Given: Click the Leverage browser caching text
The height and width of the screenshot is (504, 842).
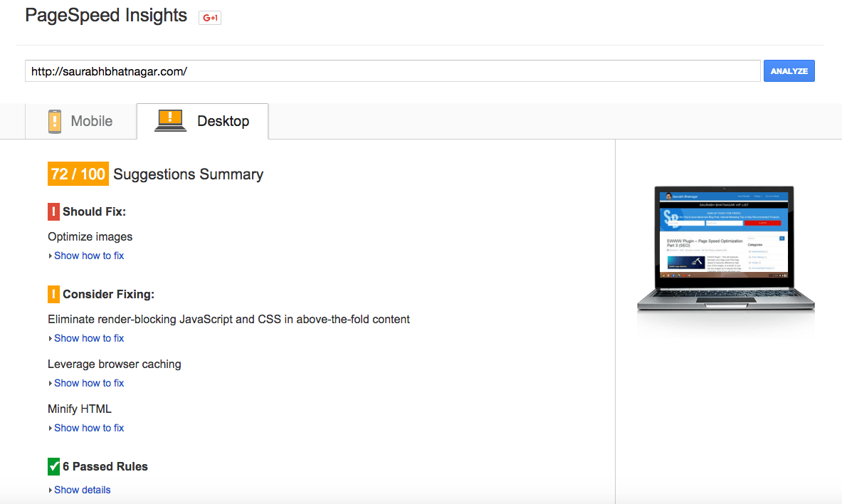Looking at the screenshot, I should (115, 364).
